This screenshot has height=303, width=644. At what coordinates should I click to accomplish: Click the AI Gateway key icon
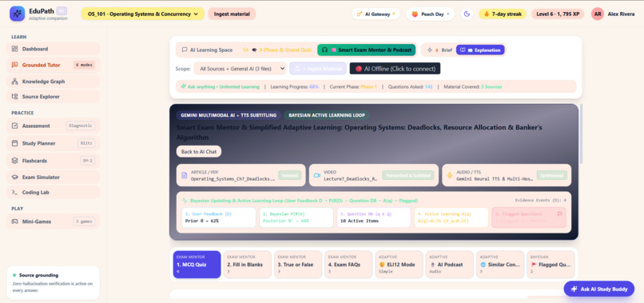click(360, 14)
